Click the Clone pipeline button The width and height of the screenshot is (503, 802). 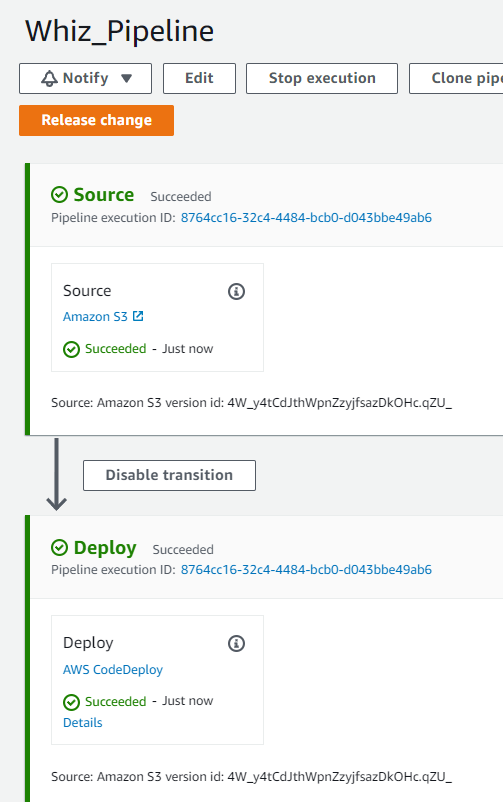[x=456, y=78]
